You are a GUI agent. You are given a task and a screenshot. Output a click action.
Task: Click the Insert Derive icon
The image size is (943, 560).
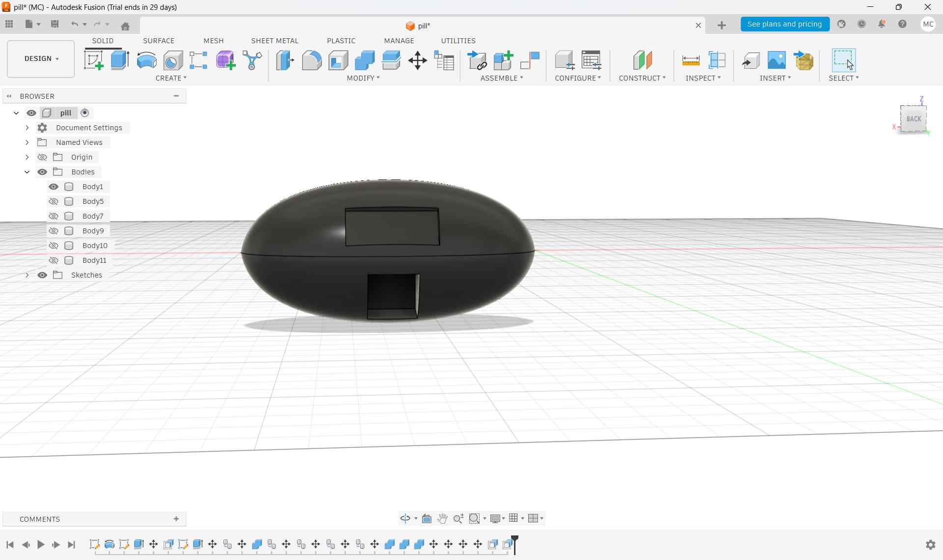750,60
